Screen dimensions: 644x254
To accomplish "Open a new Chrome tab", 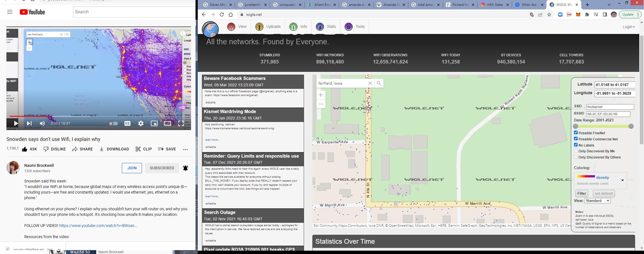I will (587, 5).
